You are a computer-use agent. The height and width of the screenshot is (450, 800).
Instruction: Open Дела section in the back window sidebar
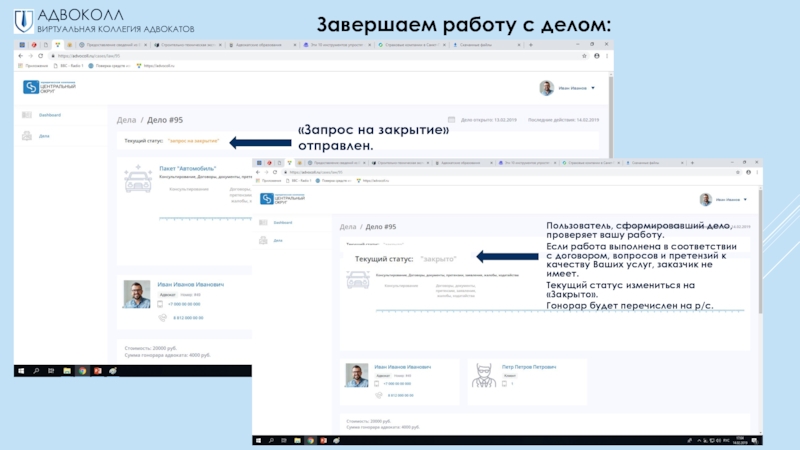pyautogui.click(x=44, y=135)
